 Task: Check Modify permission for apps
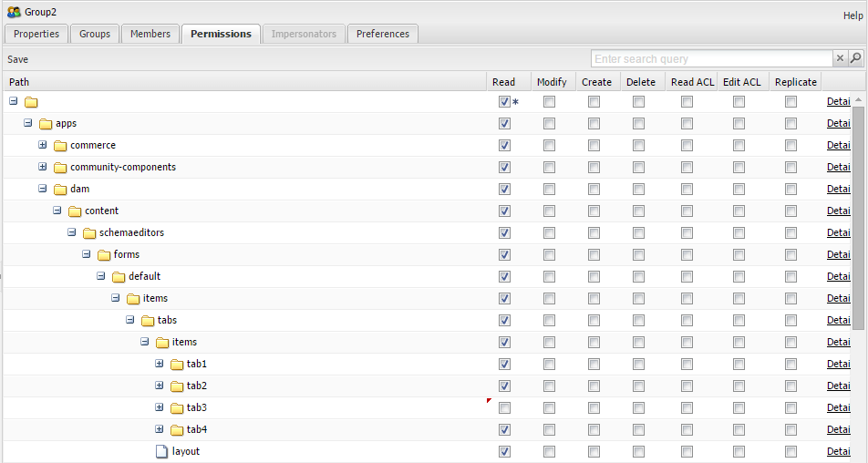(549, 124)
